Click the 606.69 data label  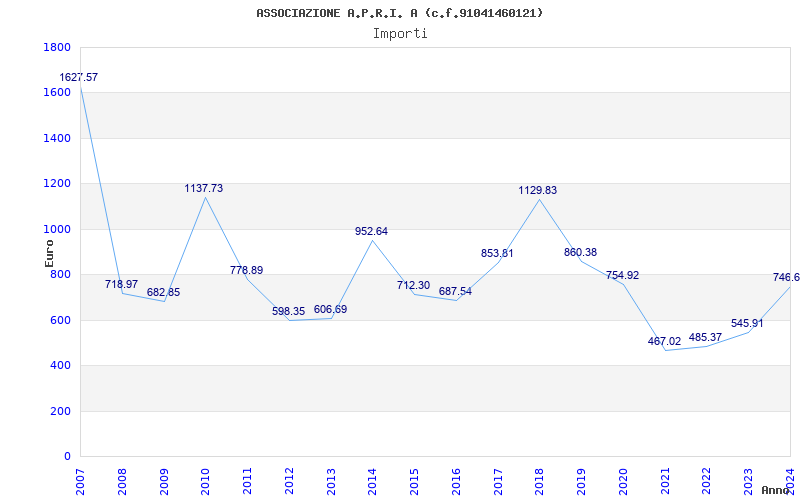point(330,309)
